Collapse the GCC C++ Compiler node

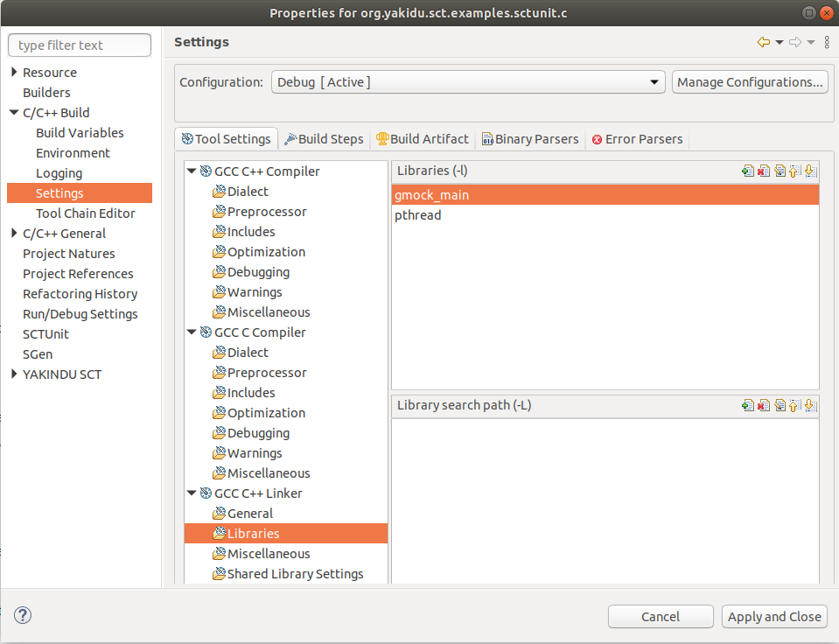[192, 171]
